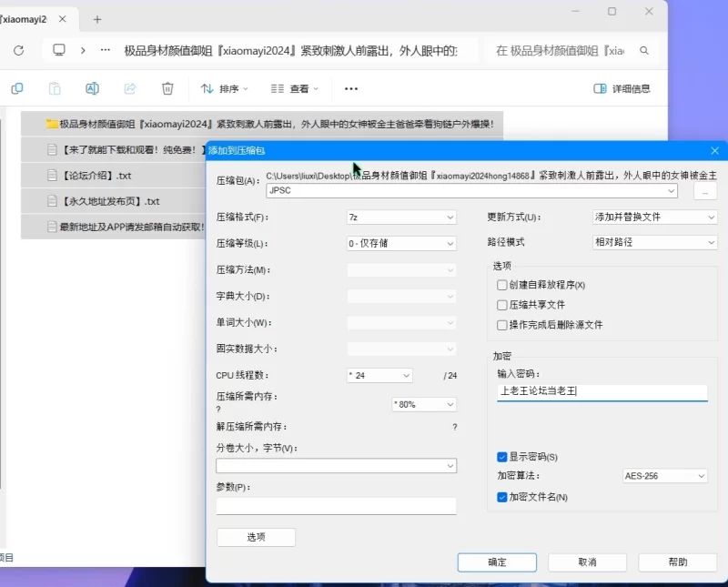728x587 pixels.
Task: Open the CPU 线程数 dropdown
Action: 379,375
